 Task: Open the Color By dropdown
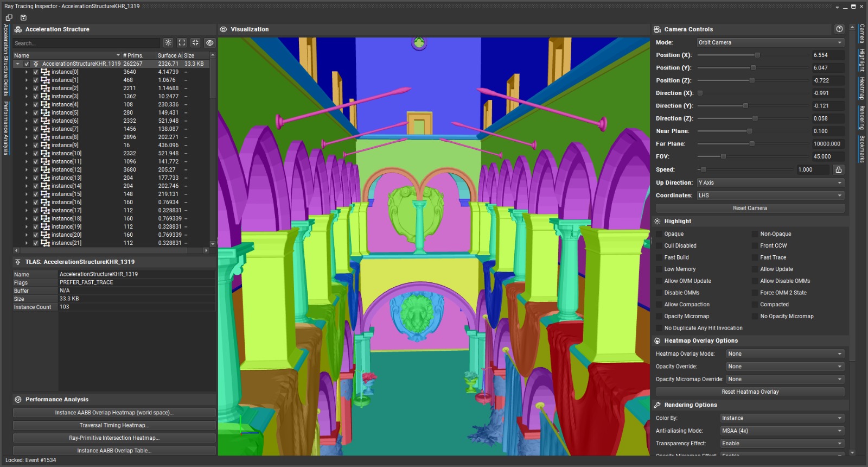click(781, 418)
